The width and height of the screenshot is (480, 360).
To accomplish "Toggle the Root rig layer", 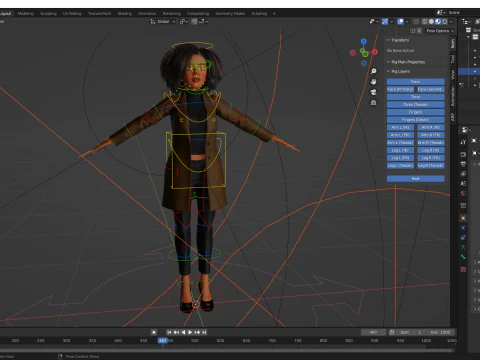I will tap(415, 179).
